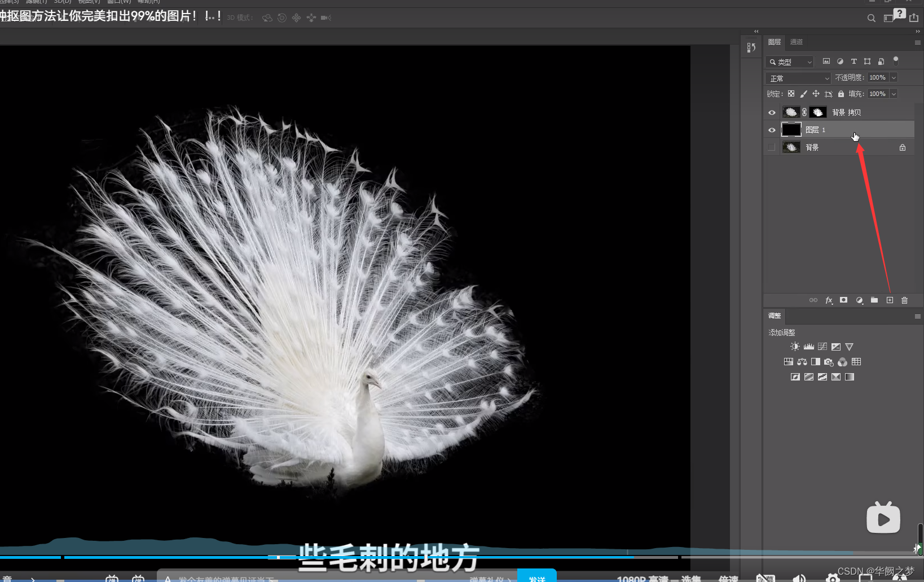Open the 不透明度 slider arrow

pyautogui.click(x=894, y=77)
